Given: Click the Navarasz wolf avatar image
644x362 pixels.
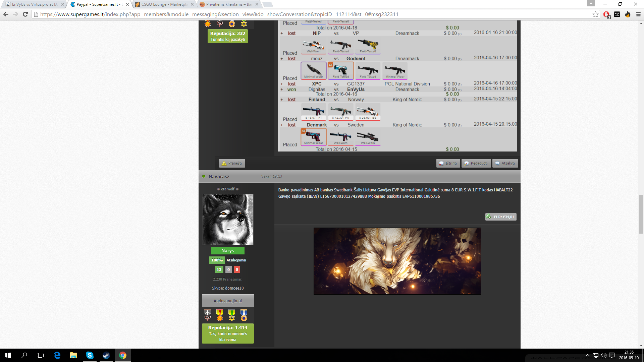Looking at the screenshot, I should pyautogui.click(x=228, y=220).
